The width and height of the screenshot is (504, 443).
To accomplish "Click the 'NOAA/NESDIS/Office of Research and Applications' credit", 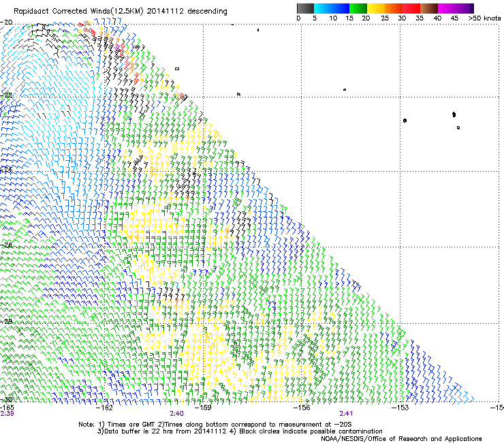I will [x=401, y=439].
